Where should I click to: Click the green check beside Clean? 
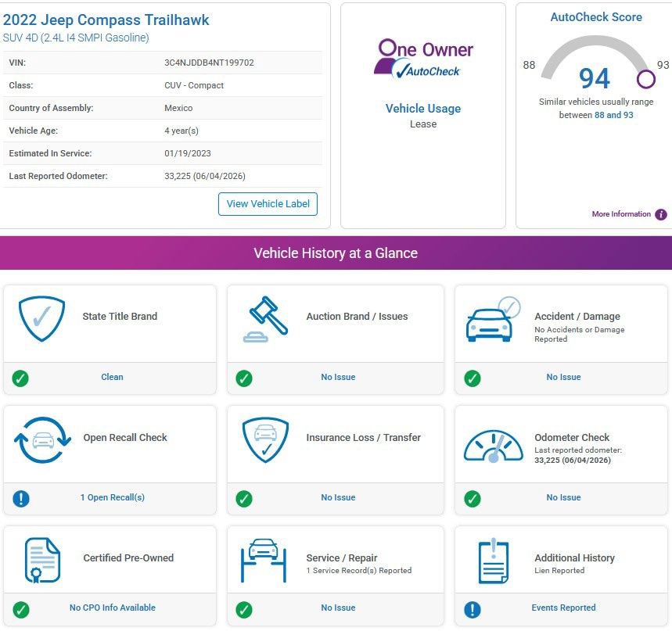tap(20, 378)
